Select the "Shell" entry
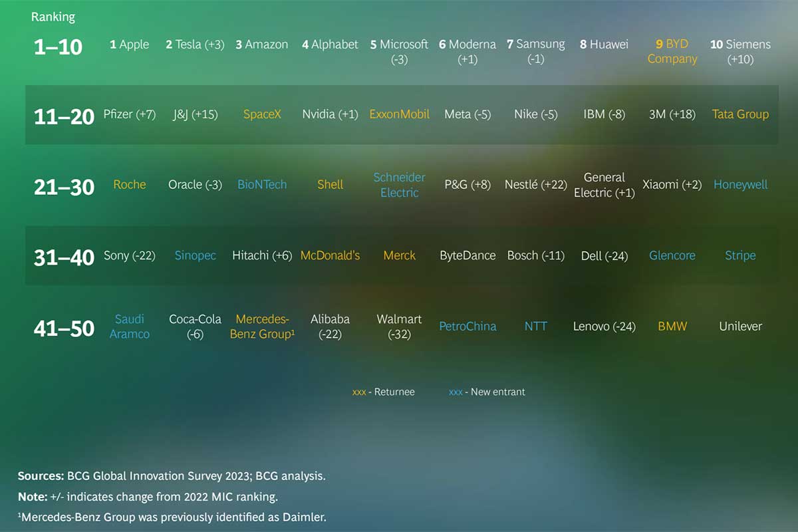798x532 pixels. pos(330,185)
